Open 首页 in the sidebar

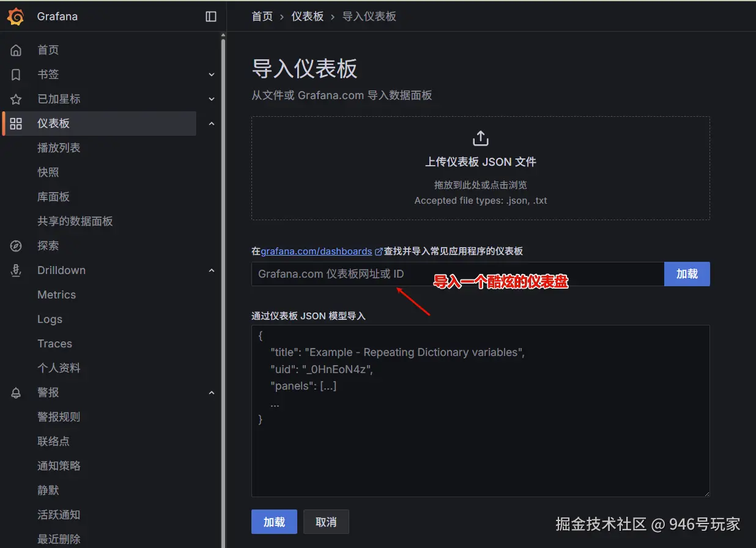click(48, 50)
